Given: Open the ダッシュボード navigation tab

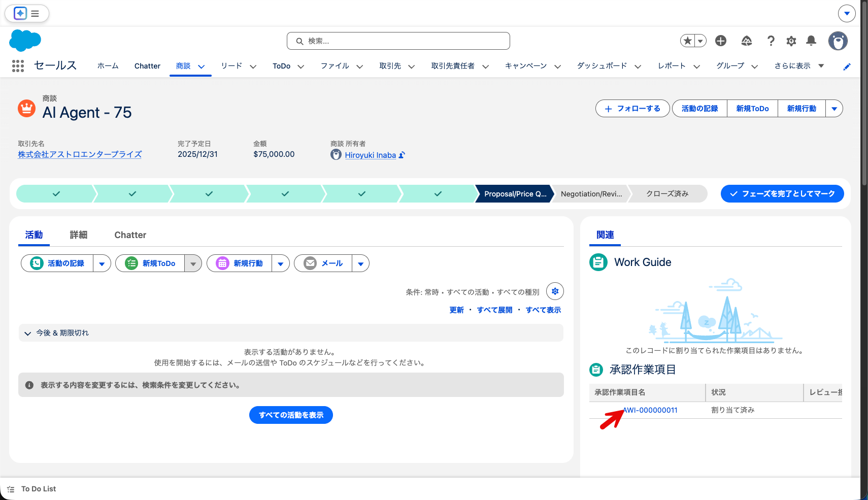Looking at the screenshot, I should (602, 66).
